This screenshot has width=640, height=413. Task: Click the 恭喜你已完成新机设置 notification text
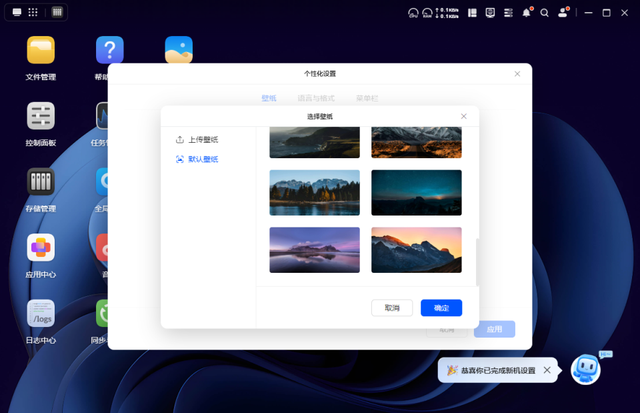pos(498,371)
